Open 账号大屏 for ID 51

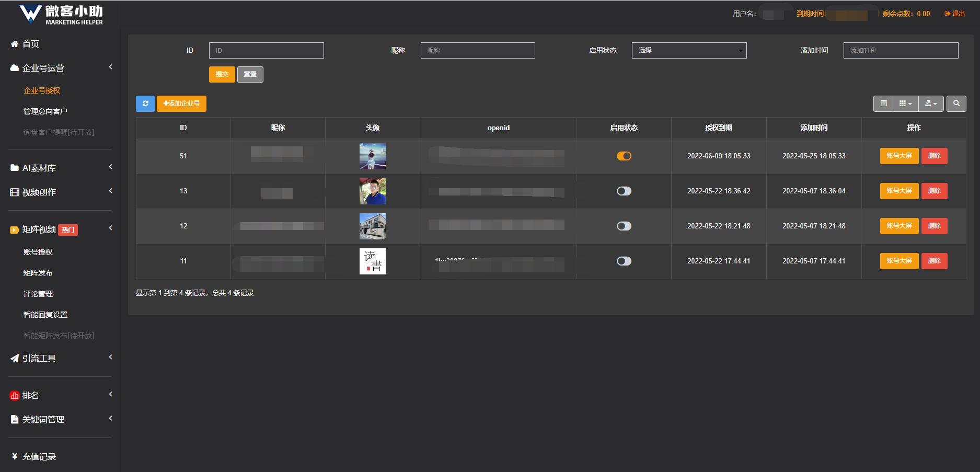pos(899,156)
